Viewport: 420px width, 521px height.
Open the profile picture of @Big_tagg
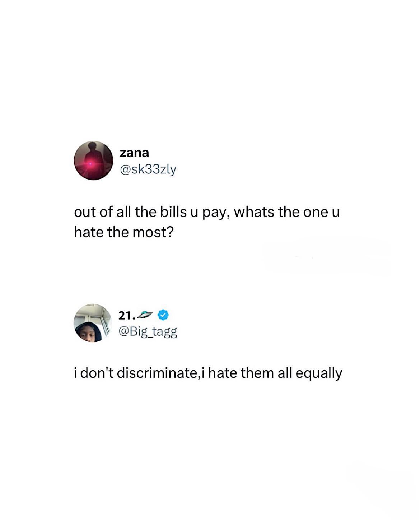point(93,323)
